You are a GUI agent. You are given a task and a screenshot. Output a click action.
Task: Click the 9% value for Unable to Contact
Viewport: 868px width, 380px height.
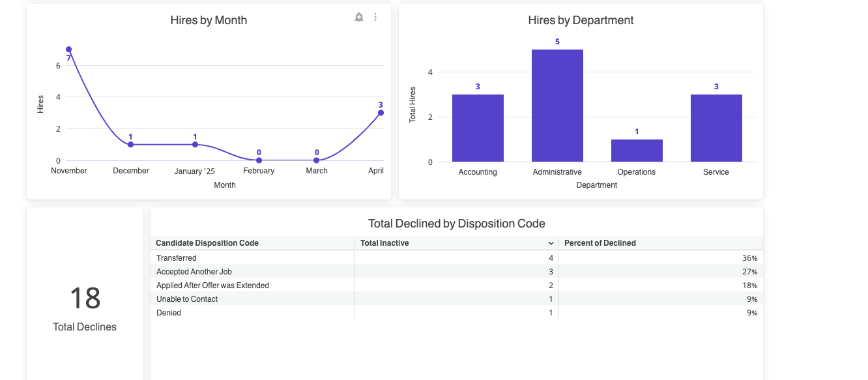click(x=752, y=299)
